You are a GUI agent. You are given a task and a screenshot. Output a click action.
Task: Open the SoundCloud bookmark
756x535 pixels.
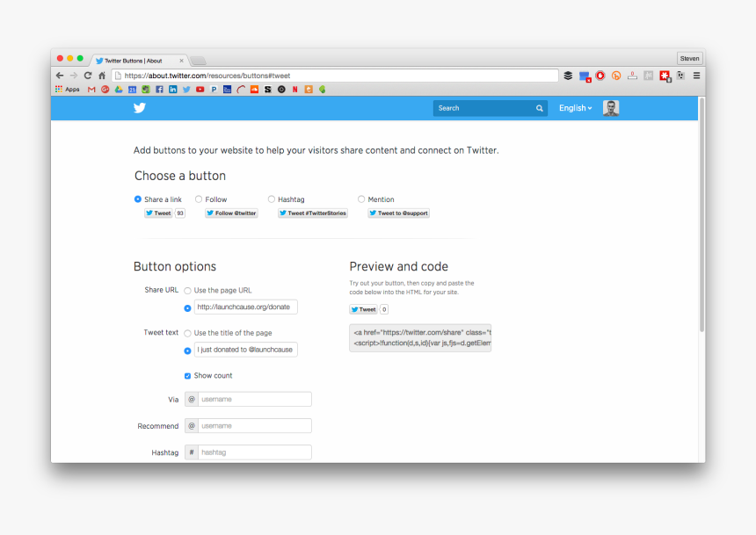(x=255, y=90)
